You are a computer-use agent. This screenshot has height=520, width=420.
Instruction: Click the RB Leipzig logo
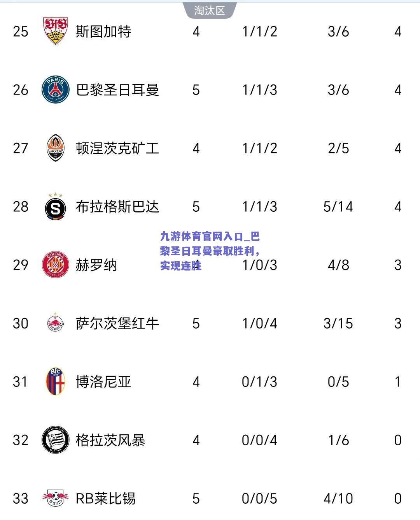[x=56, y=498]
